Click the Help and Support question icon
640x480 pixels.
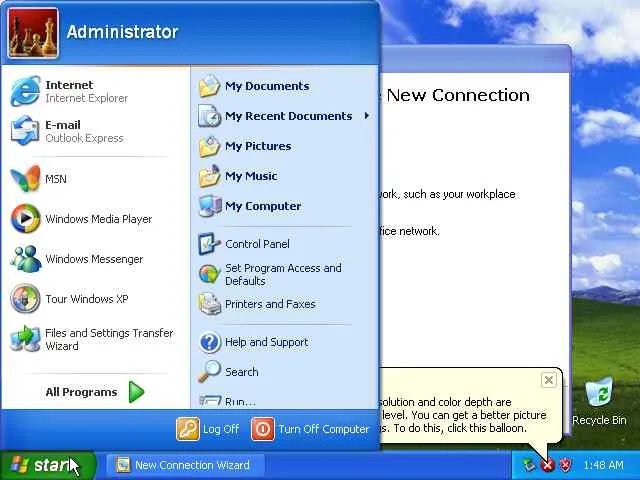210,342
